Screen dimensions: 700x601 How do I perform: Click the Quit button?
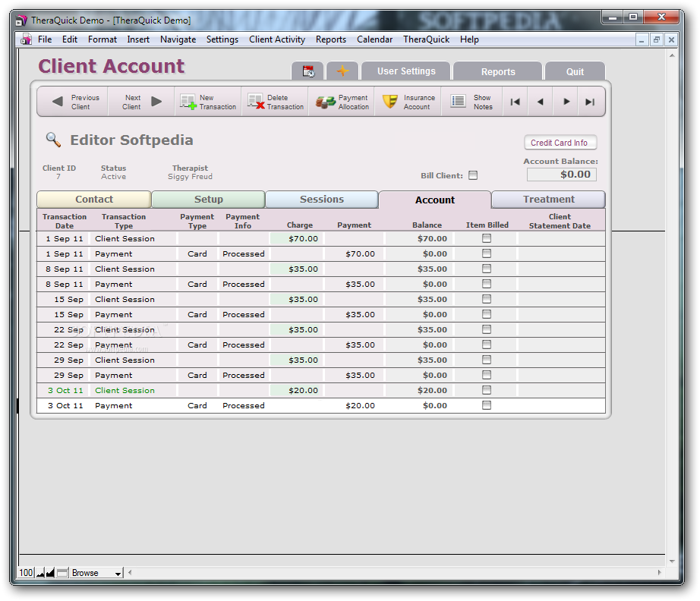click(x=575, y=71)
